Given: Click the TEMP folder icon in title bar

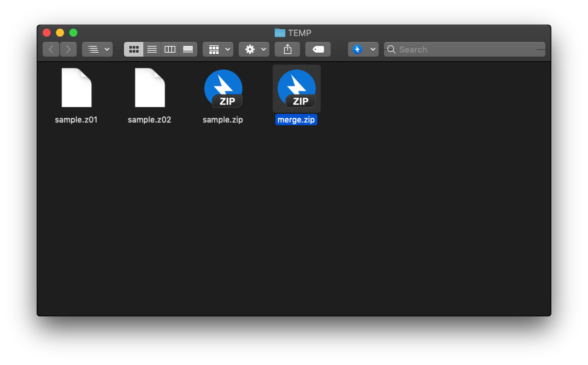Looking at the screenshot, I should pos(280,33).
